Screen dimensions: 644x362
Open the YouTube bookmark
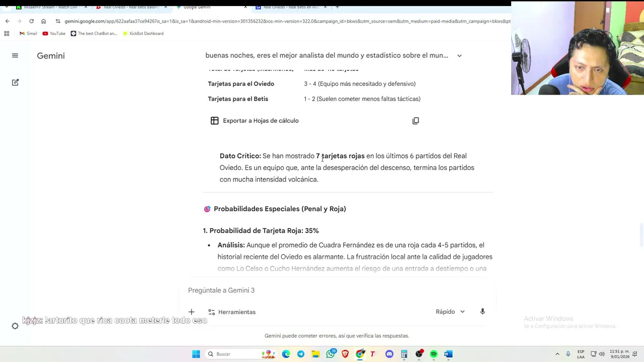(x=54, y=34)
